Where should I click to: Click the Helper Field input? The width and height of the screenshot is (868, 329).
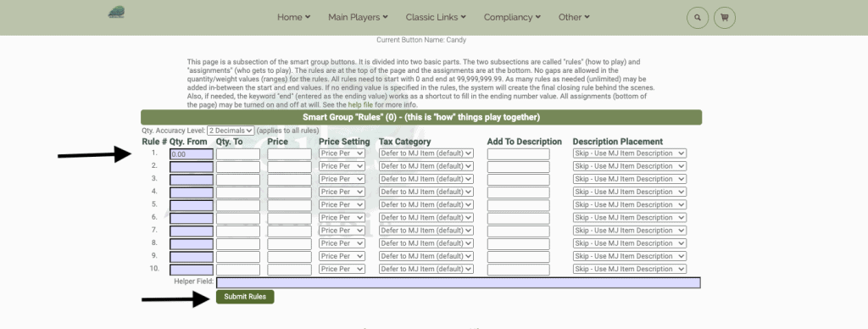(x=459, y=283)
